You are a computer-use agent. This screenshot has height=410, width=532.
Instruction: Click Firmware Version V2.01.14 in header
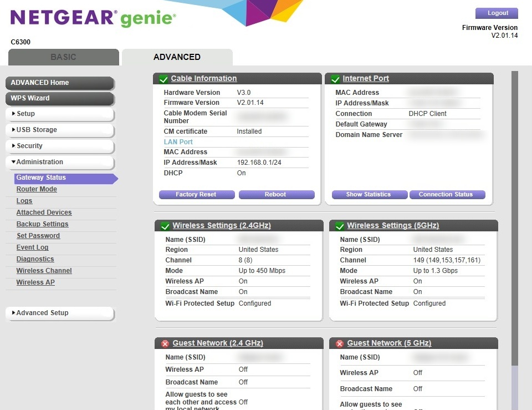[489, 32]
